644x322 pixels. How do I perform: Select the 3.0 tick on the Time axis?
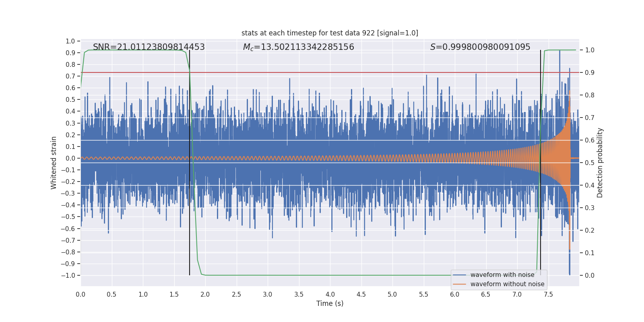268,294
